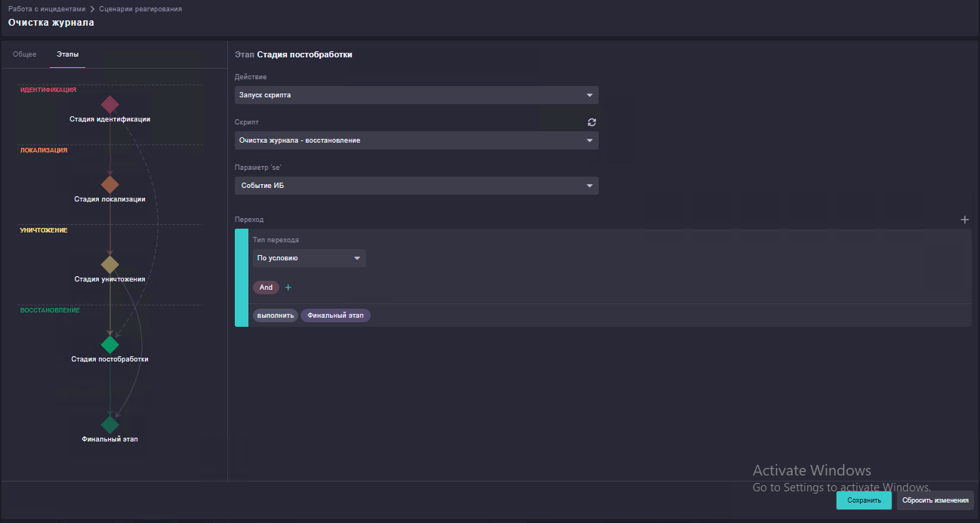This screenshot has height=523, width=980.
Task: Select the Стадия уничтожения diamond node
Action: coord(110,264)
